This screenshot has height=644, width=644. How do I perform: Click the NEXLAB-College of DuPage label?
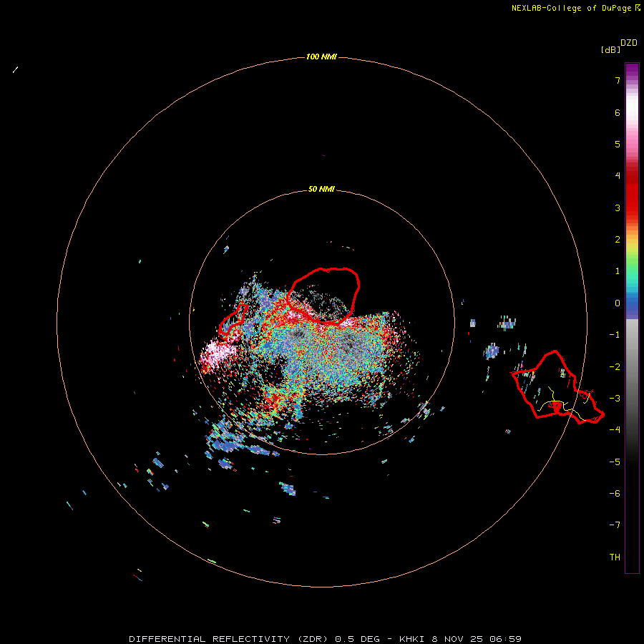pyautogui.click(x=576, y=8)
